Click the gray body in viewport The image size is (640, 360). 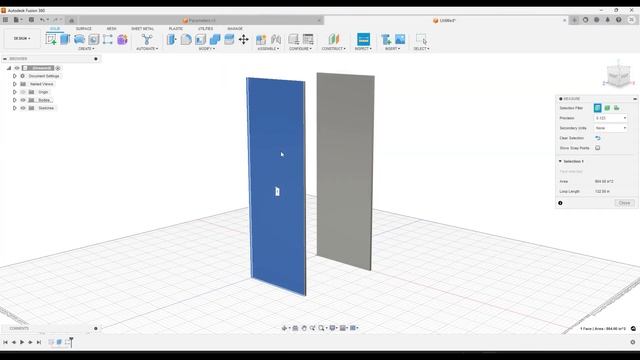pos(345,171)
